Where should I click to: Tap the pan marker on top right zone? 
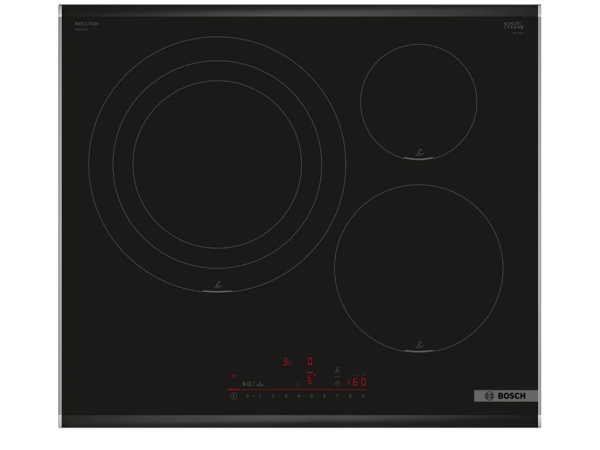(x=419, y=154)
